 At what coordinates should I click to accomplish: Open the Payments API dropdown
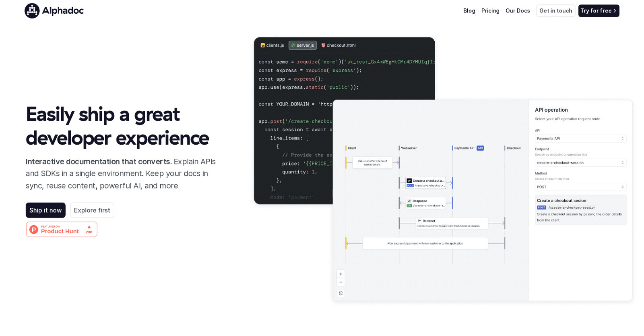(x=580, y=139)
